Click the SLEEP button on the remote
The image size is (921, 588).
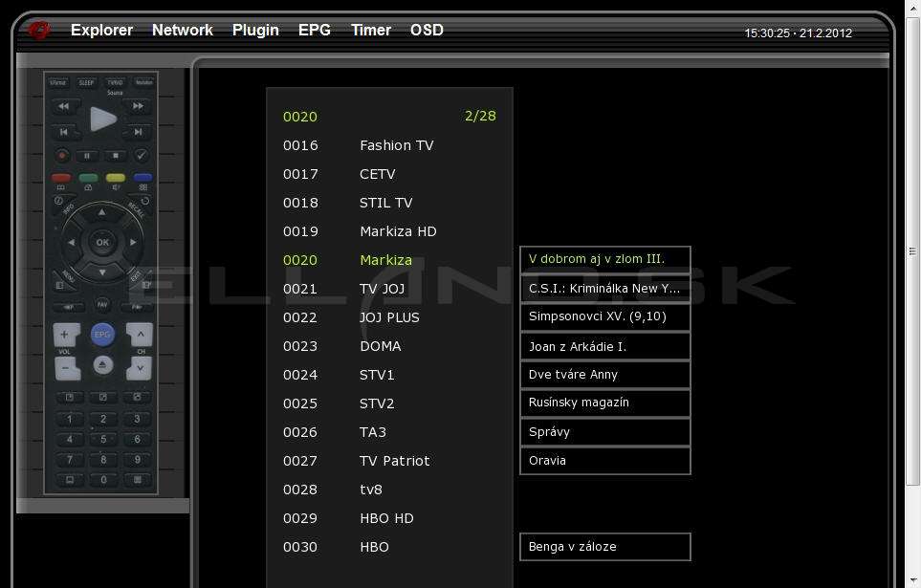[x=86, y=83]
